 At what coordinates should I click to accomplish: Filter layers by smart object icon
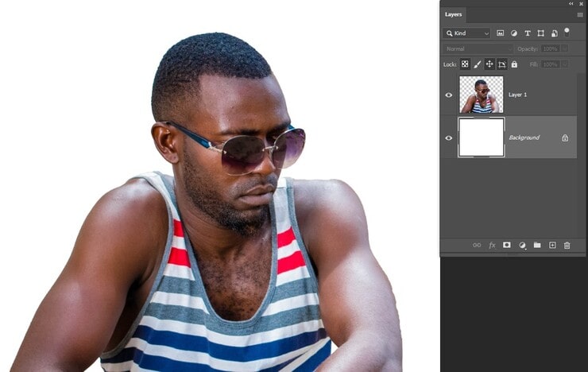tap(555, 33)
